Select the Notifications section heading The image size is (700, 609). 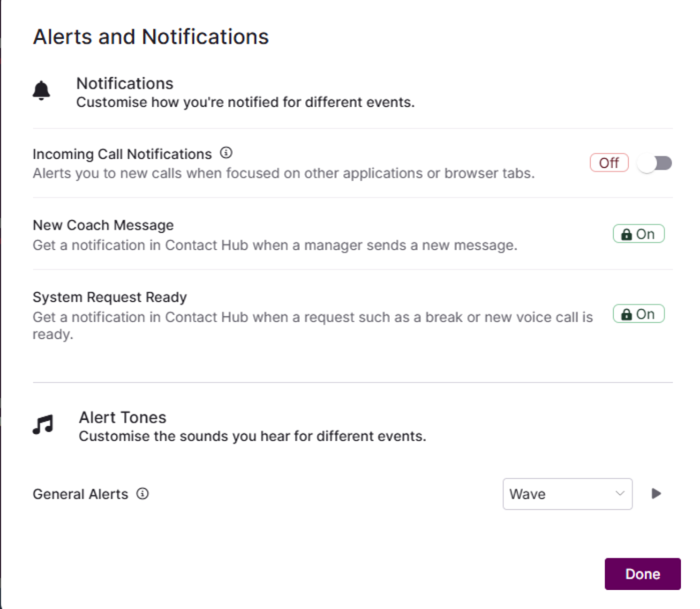pyautogui.click(x=125, y=84)
